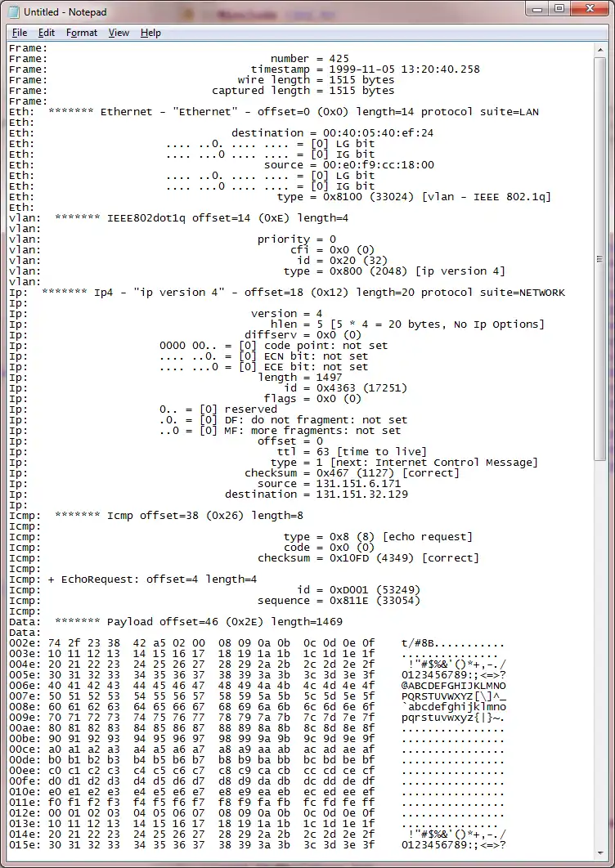
Task: Click hex dump row 002e
Action: click(x=258, y=643)
